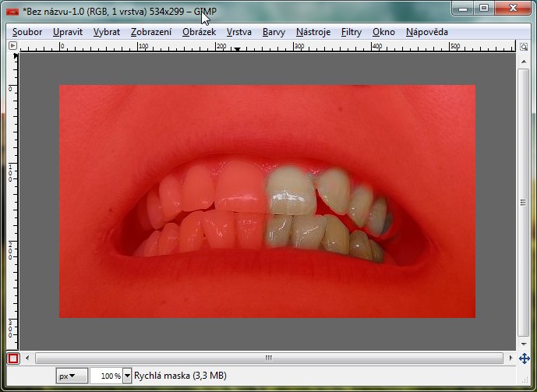This screenshot has width=537, height=392.
Task: Click the vertical scrollbar thumb
Action: coord(523,203)
